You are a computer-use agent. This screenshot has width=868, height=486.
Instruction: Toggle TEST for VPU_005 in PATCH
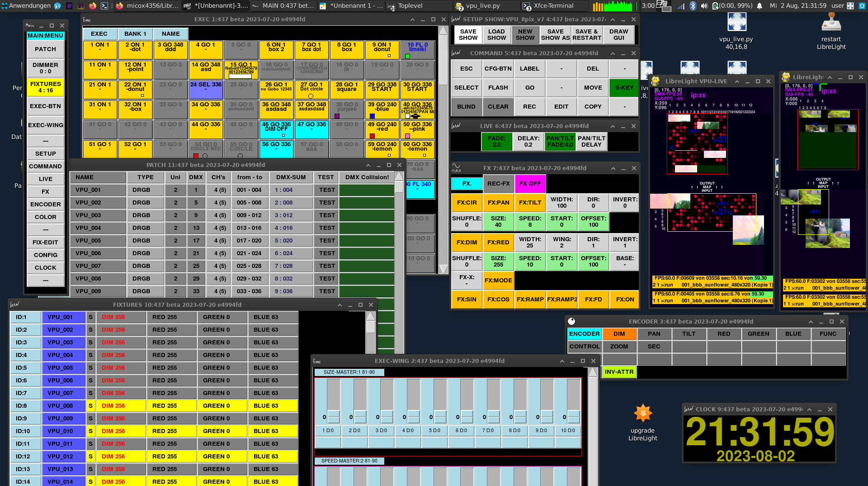coord(327,241)
